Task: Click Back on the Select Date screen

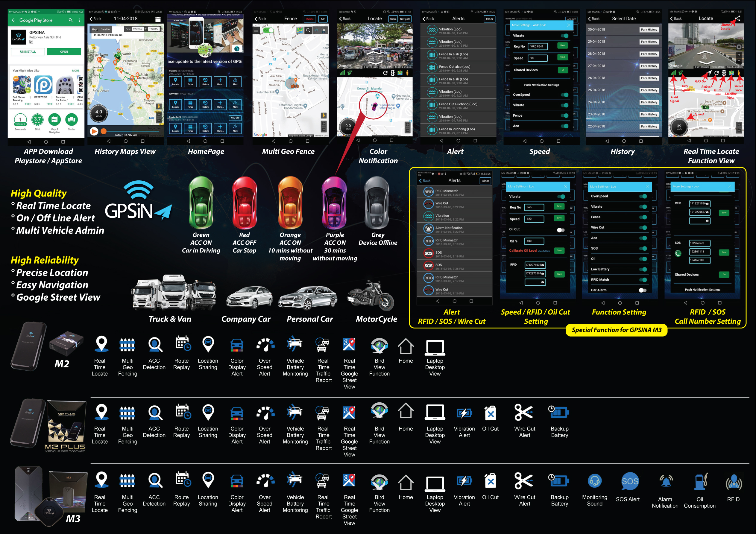Action: [x=594, y=19]
